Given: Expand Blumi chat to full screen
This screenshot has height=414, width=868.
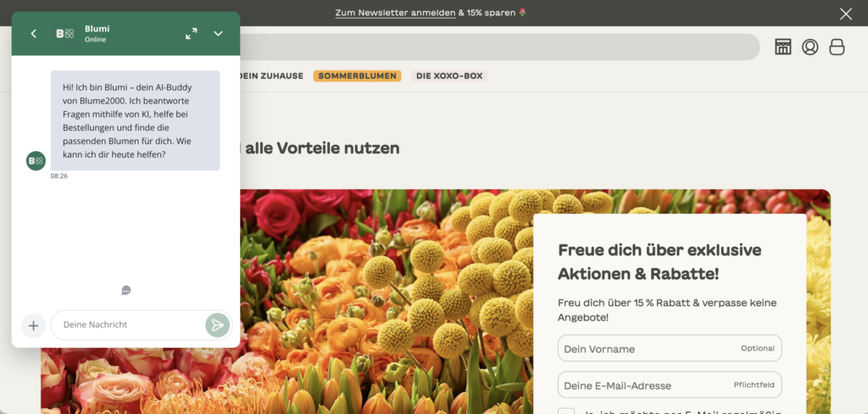Looking at the screenshot, I should click(192, 34).
